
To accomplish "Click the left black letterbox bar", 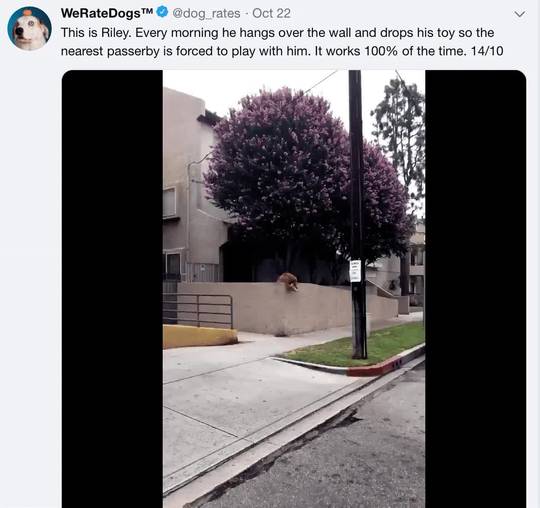I will click(112, 289).
